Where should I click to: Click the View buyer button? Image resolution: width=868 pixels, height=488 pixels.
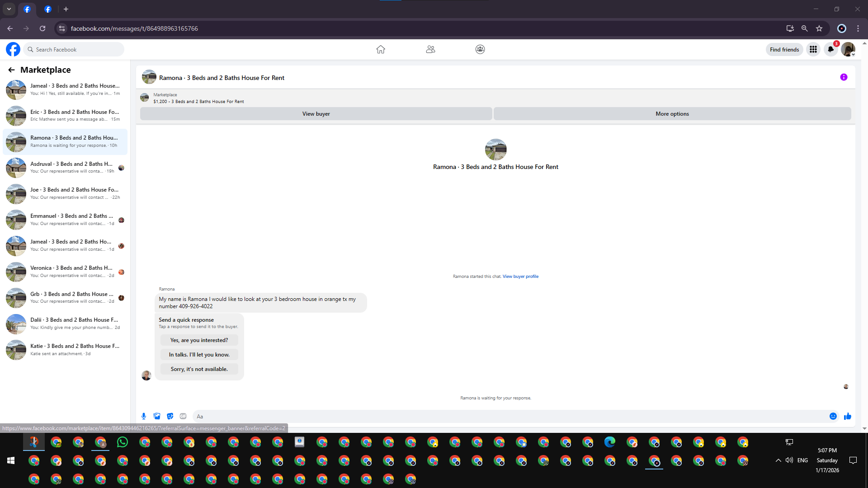[x=316, y=114]
